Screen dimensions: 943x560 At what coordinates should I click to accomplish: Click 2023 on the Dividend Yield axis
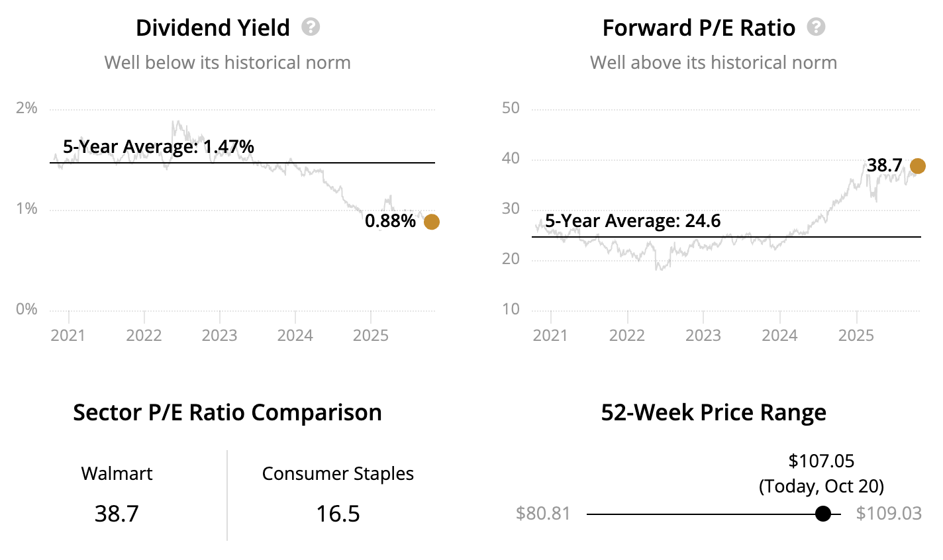pyautogui.click(x=219, y=336)
